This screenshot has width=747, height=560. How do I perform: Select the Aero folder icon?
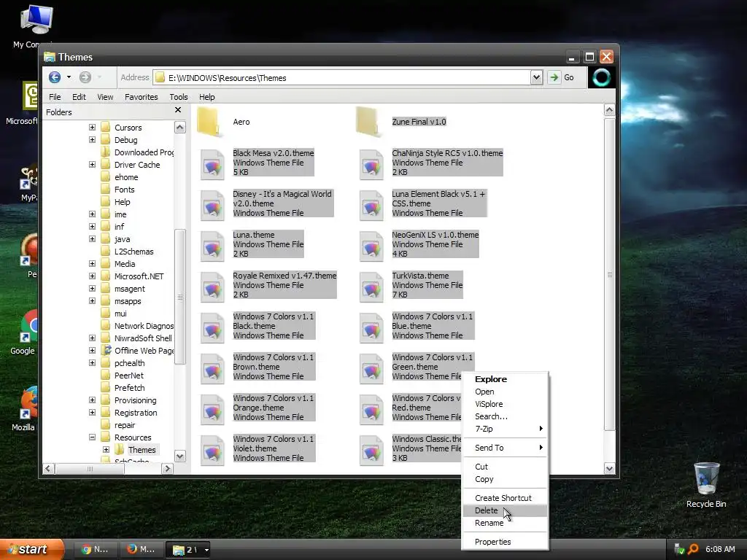click(209, 122)
